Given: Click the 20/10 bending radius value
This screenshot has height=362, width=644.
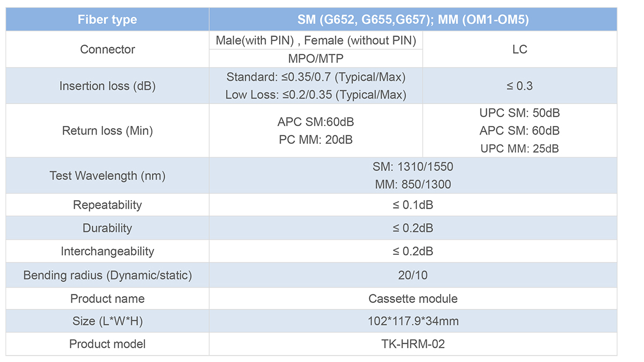Looking at the screenshot, I should 413,275.
